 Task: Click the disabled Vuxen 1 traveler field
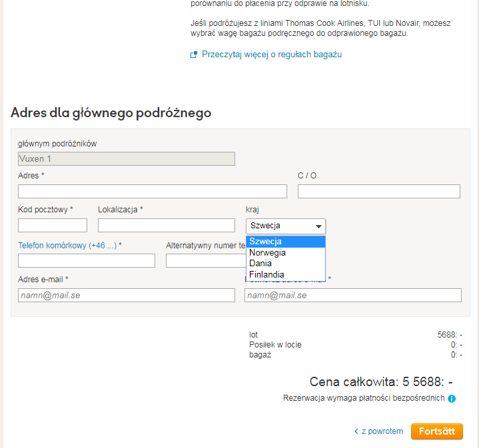pos(127,159)
